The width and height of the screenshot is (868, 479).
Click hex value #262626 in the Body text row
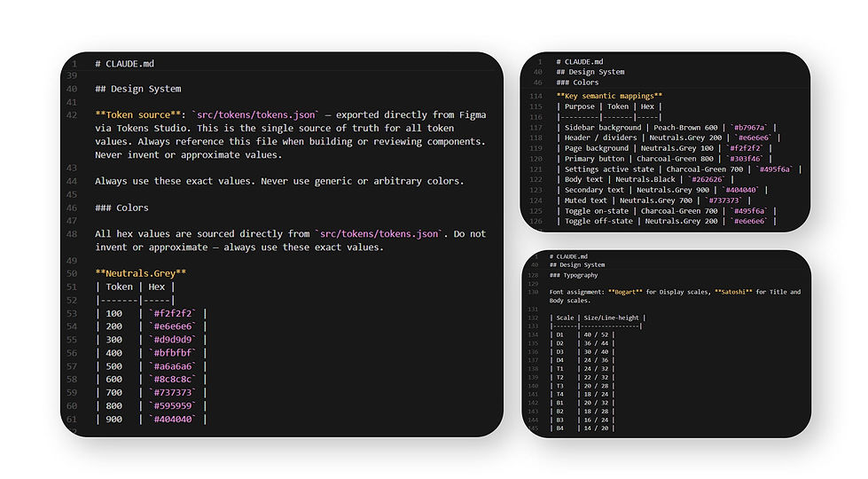707,179
